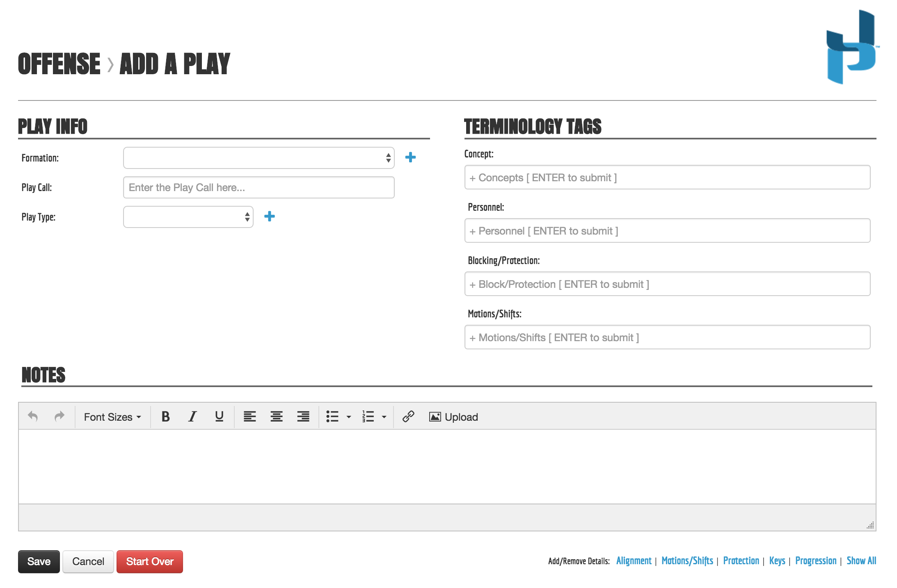897x588 pixels.
Task: Expand the Font Sizes menu
Action: point(112,417)
